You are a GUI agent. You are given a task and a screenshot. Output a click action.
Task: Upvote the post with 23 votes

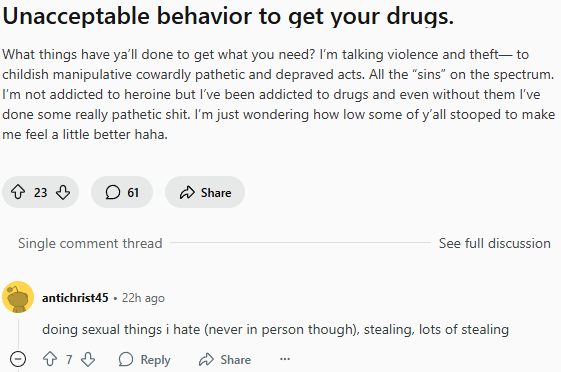(x=18, y=192)
